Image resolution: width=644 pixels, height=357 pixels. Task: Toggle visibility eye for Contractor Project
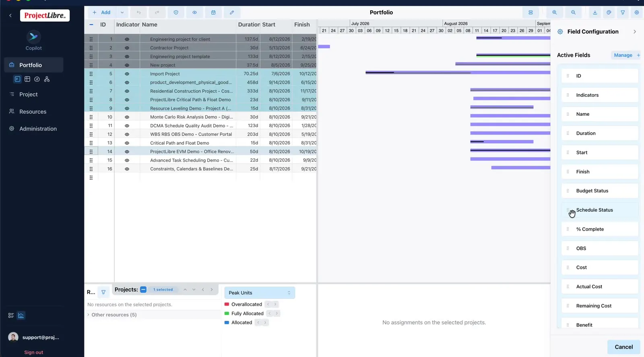click(127, 48)
